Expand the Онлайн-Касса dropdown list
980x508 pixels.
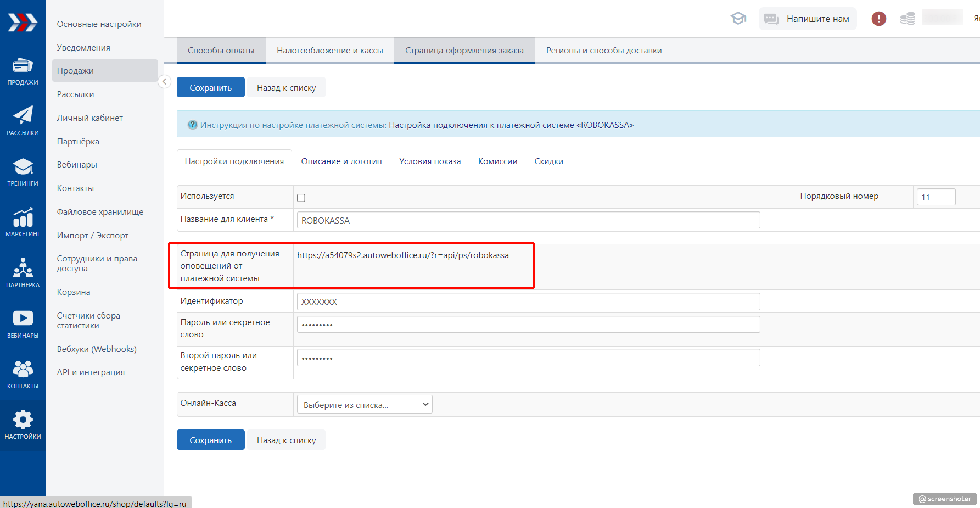tap(365, 405)
